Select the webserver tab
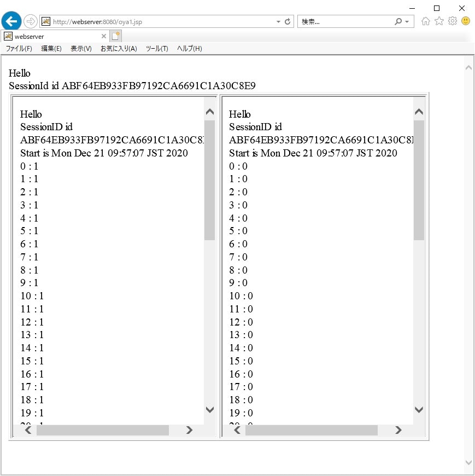Screen dimensions: 475x476 [55, 36]
